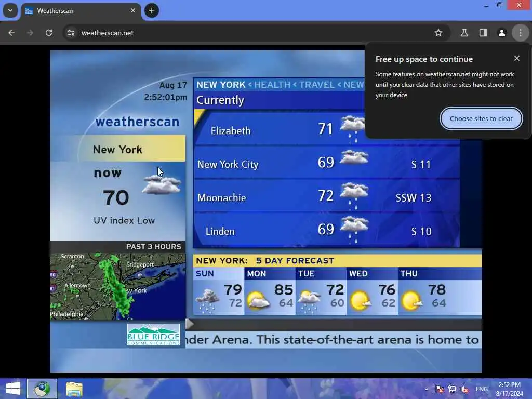Open the tab search dropdown arrow
Image resolution: width=532 pixels, height=399 pixels.
coord(10,10)
